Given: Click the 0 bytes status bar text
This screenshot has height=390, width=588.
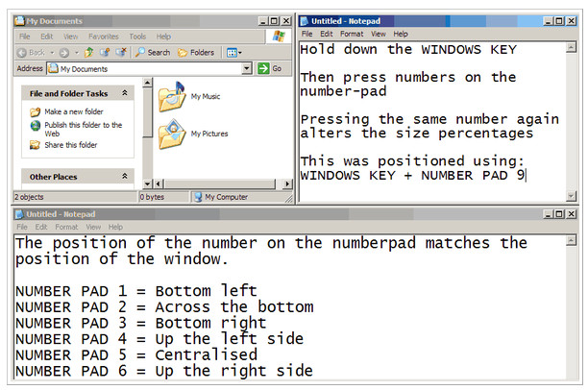Looking at the screenshot, I should coord(152,197).
